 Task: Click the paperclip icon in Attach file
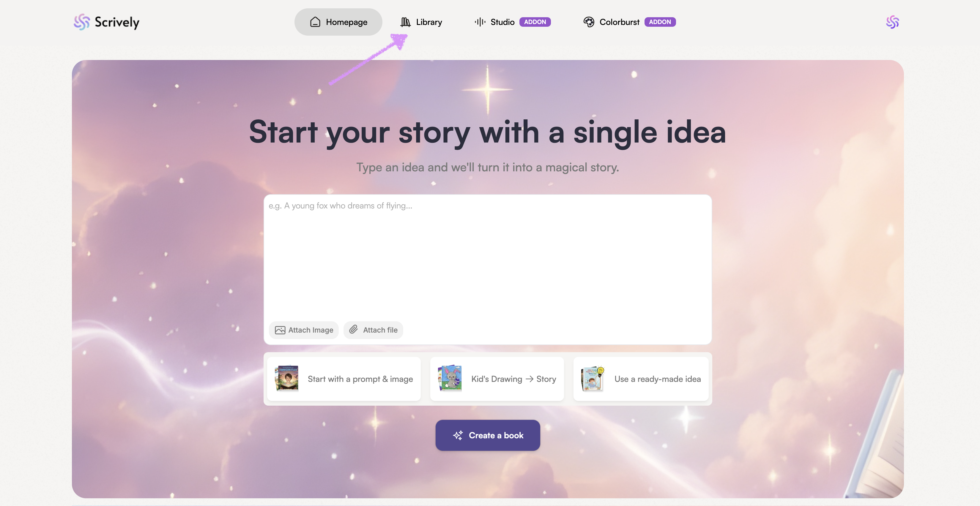click(354, 329)
